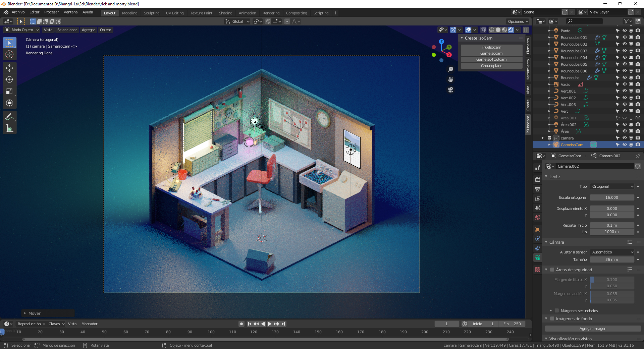
Task: Click the Agregar imagen button
Action: [x=593, y=329]
